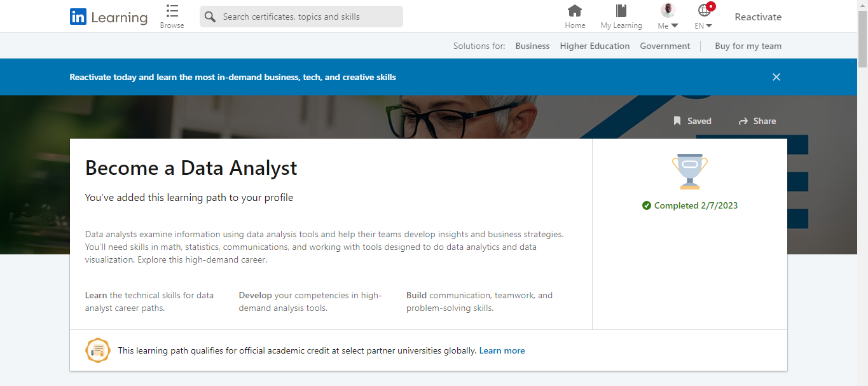The image size is (868, 386).
Task: Go to Home via house icon
Action: coord(575,11)
